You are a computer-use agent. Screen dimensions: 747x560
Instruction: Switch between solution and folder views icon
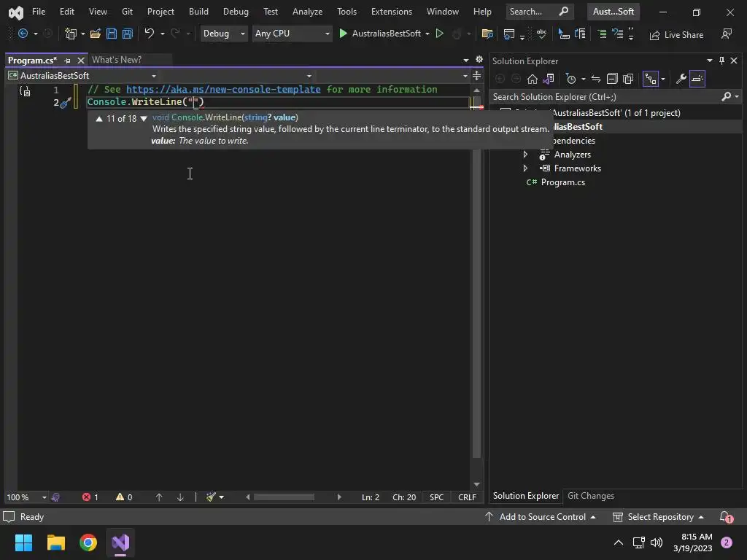(549, 79)
